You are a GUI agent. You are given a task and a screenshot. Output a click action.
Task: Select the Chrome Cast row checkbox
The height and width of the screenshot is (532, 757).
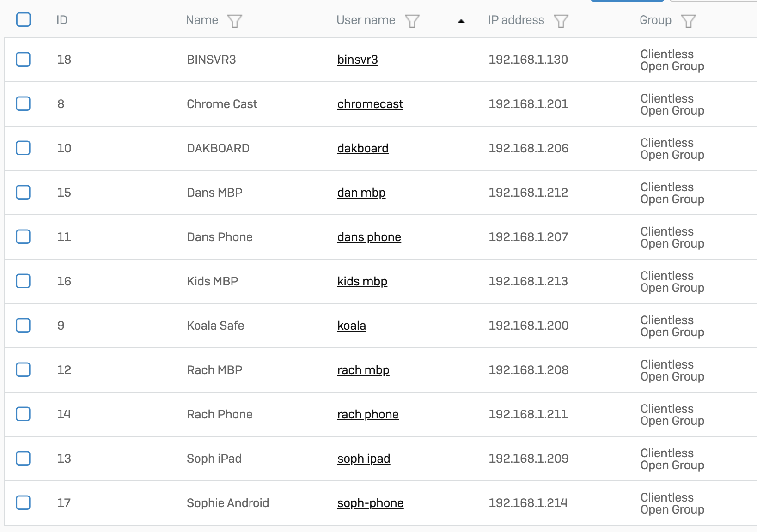pos(24,104)
